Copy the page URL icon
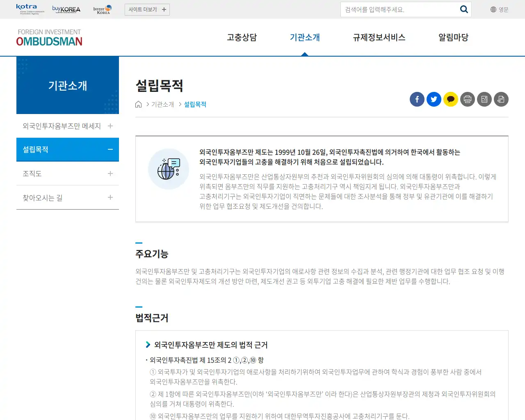This screenshot has height=420, width=525. coord(501,99)
